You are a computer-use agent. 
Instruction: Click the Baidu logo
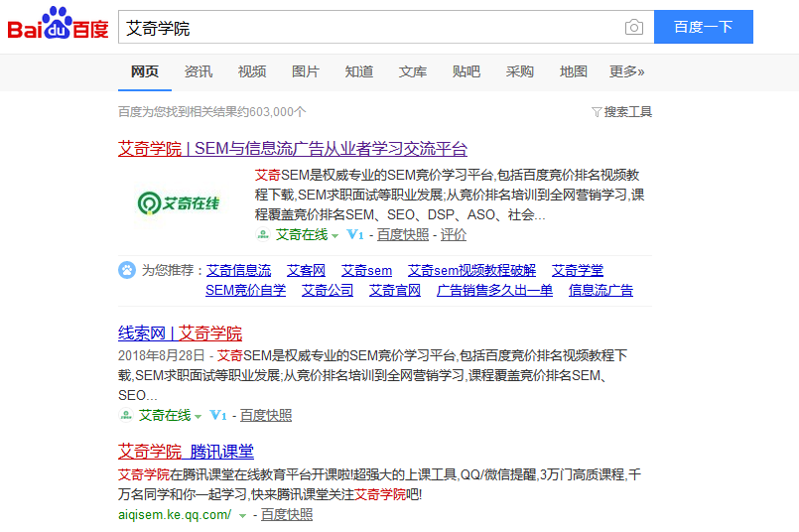(x=58, y=24)
